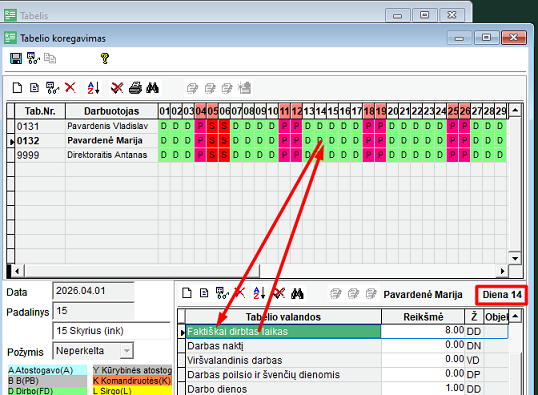Select the employee row 0131 Pavardenis Vladislav
This screenshot has width=538, height=395.
[256, 126]
